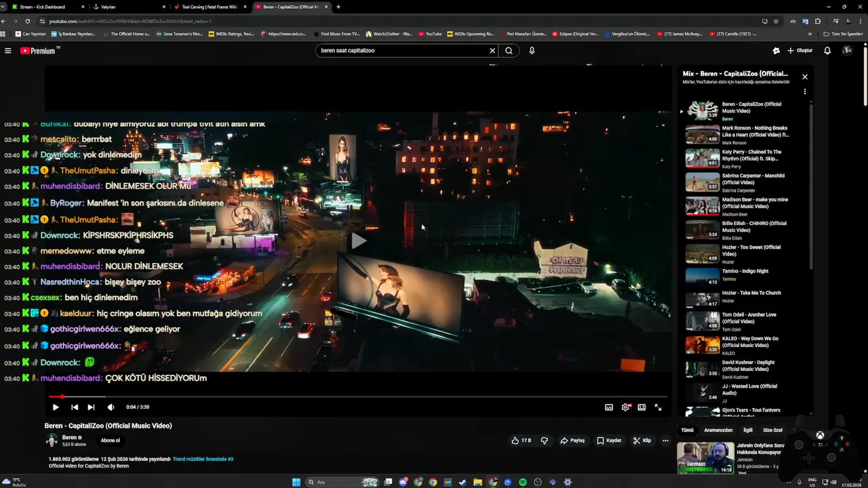Seek on the video progress bar
The height and width of the screenshot is (488, 868).
(x=358, y=397)
